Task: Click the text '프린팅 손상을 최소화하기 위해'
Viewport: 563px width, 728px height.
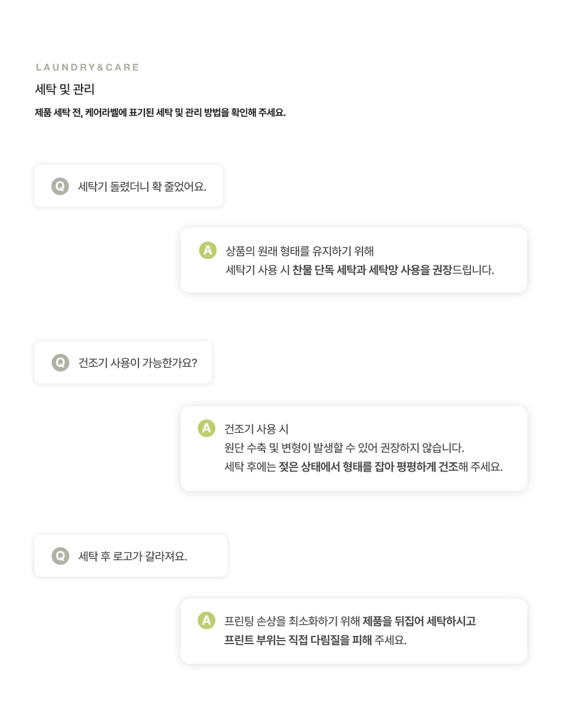Action: click(291, 621)
